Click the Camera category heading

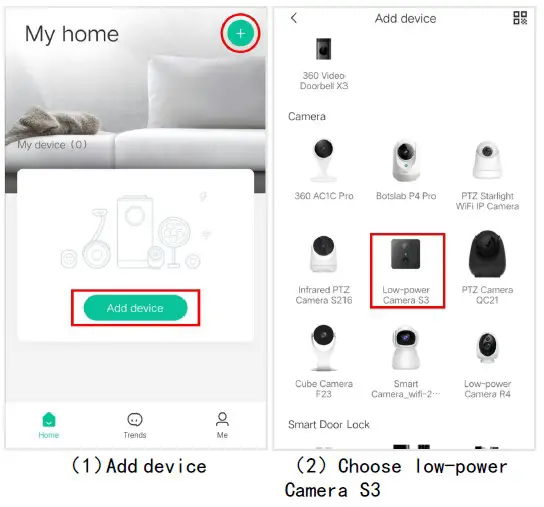tap(307, 116)
